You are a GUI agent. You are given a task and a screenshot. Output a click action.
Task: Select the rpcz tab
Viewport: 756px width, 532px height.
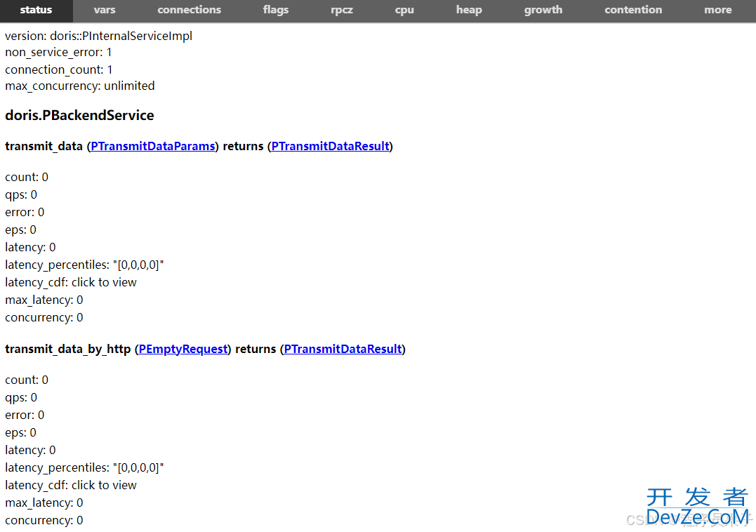tap(342, 10)
